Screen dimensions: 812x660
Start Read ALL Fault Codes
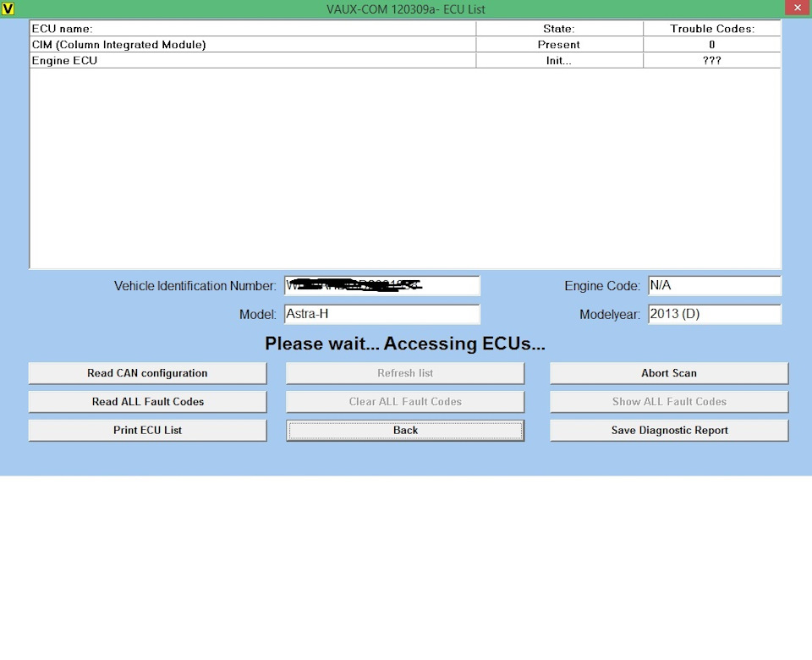point(147,401)
